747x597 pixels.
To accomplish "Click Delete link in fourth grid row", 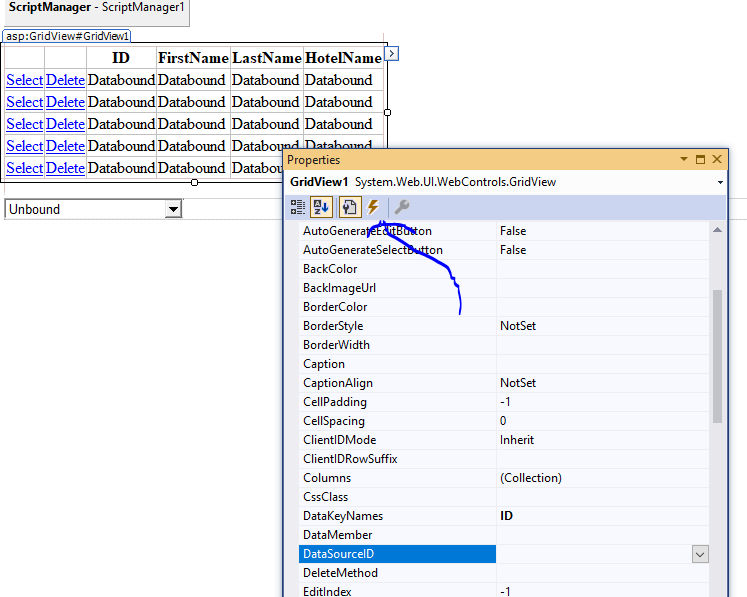I will coord(65,146).
